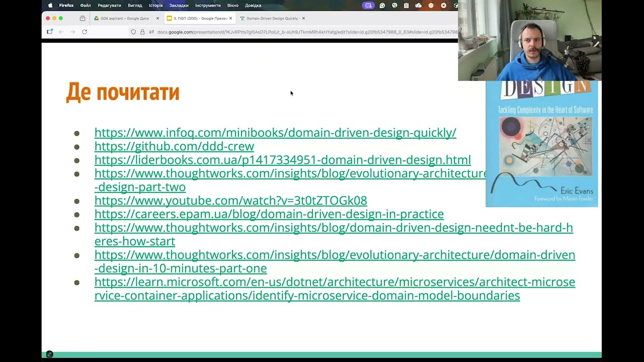
Task: Click the sidebar toggle icon left of the back arrow
Action: point(49,32)
